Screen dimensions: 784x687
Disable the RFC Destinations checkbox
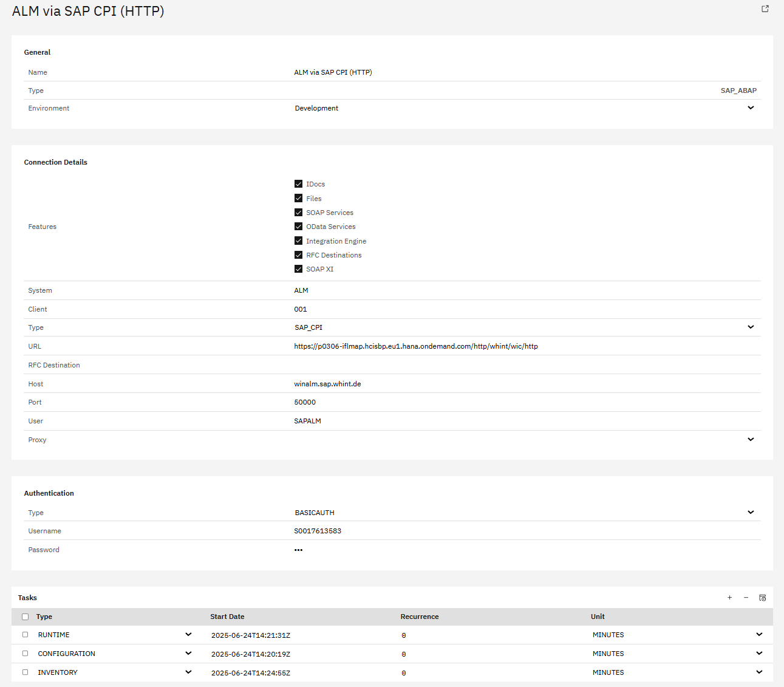click(298, 255)
